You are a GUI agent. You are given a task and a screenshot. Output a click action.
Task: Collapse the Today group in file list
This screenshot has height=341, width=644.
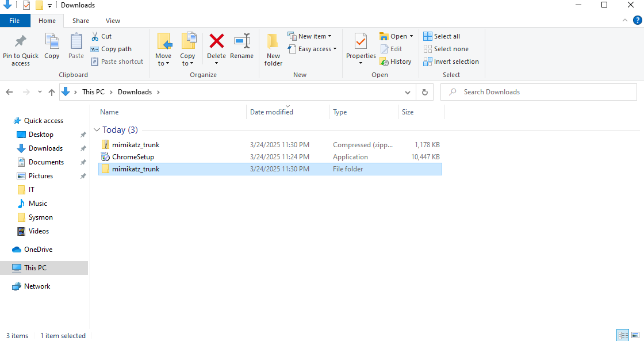pyautogui.click(x=97, y=130)
